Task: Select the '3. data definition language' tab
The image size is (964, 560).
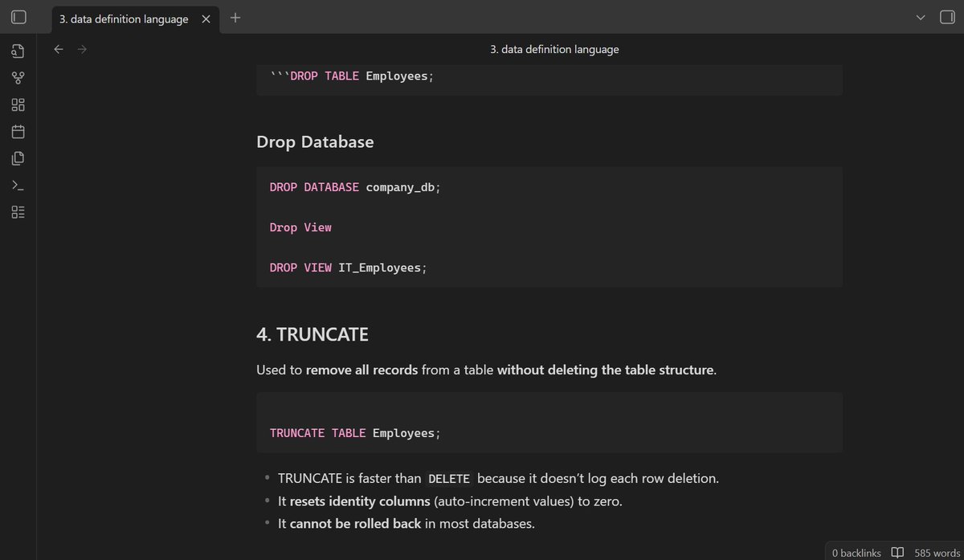Action: pos(136,19)
